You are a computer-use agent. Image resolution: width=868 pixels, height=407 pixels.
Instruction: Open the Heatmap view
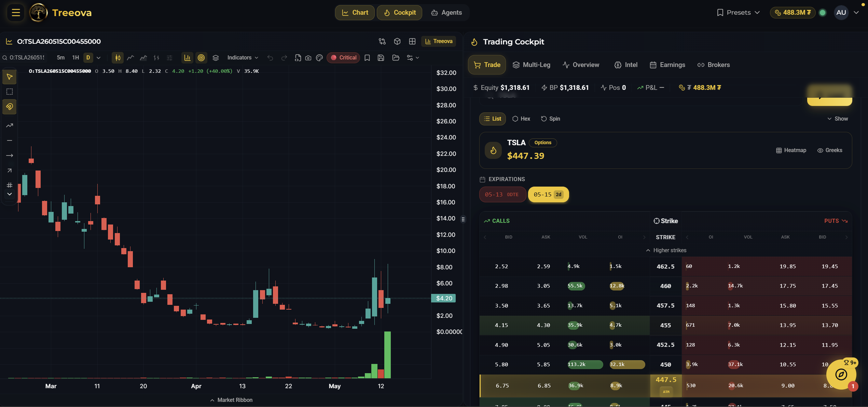(791, 150)
